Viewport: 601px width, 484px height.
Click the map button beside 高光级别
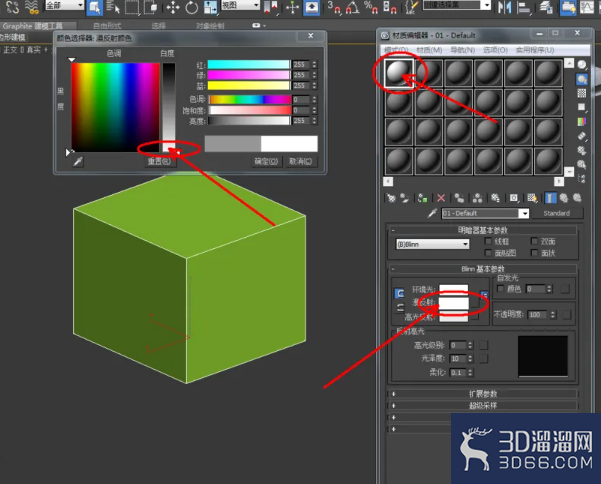pos(484,345)
